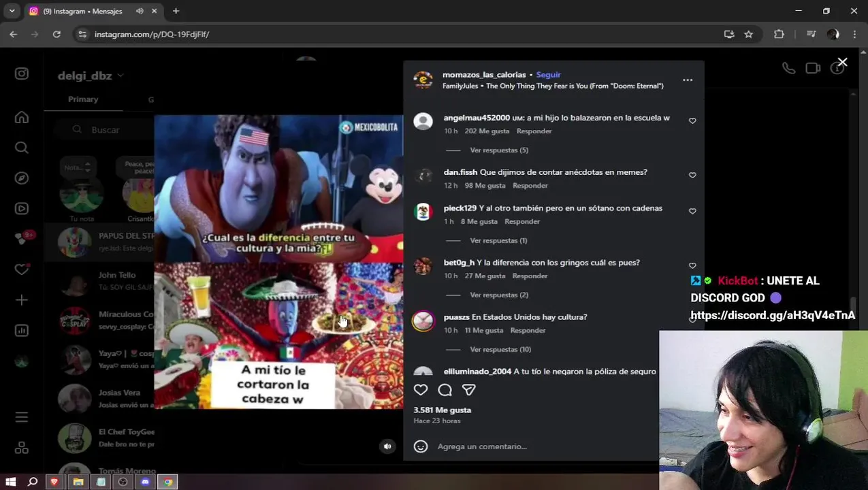Click the Instagram logo in the sidebar
The width and height of the screenshot is (868, 490).
click(22, 73)
